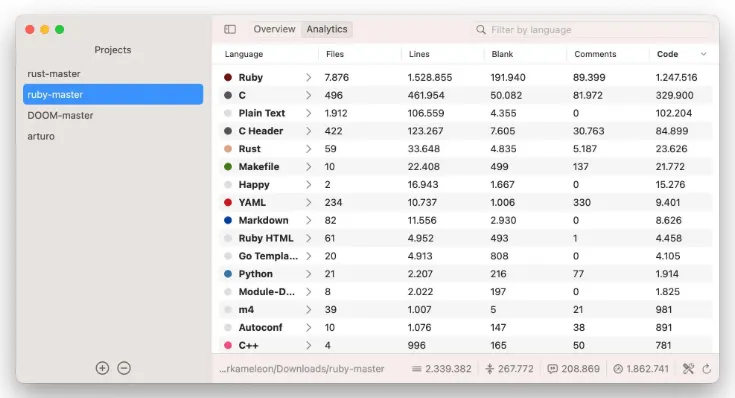Click C Header comments value 30.763
Image resolution: width=735 pixels, height=398 pixels.
pyautogui.click(x=588, y=131)
